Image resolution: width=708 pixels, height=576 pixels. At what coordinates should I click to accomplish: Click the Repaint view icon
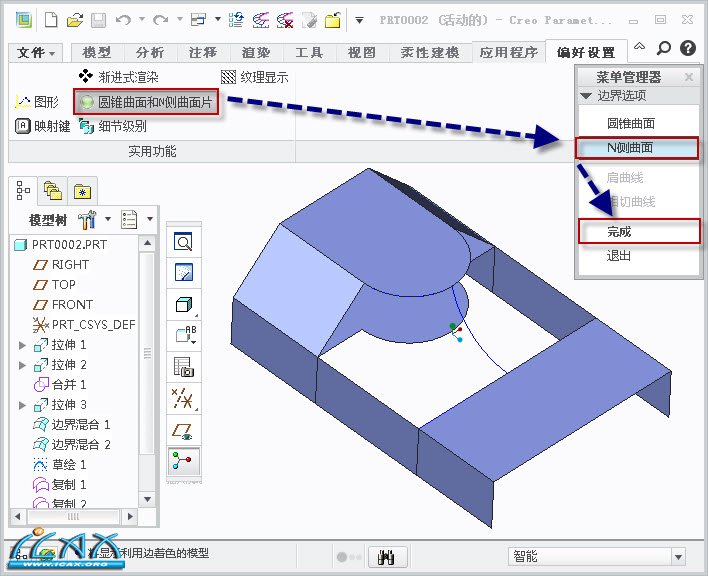[183, 272]
